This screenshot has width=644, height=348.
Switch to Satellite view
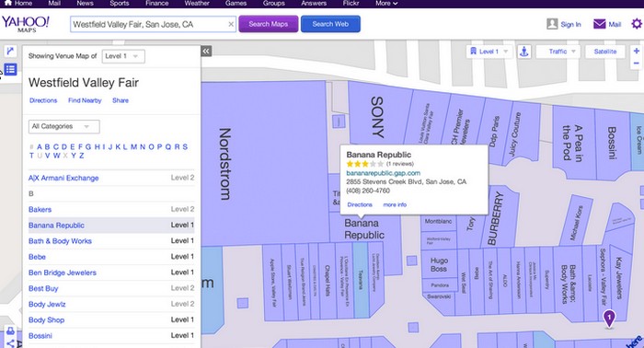point(605,52)
